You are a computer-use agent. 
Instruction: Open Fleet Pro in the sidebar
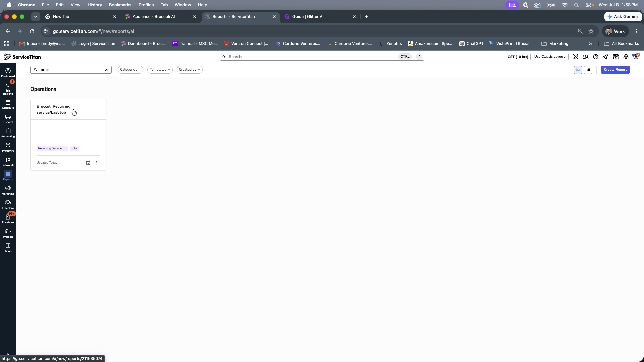tap(8, 205)
